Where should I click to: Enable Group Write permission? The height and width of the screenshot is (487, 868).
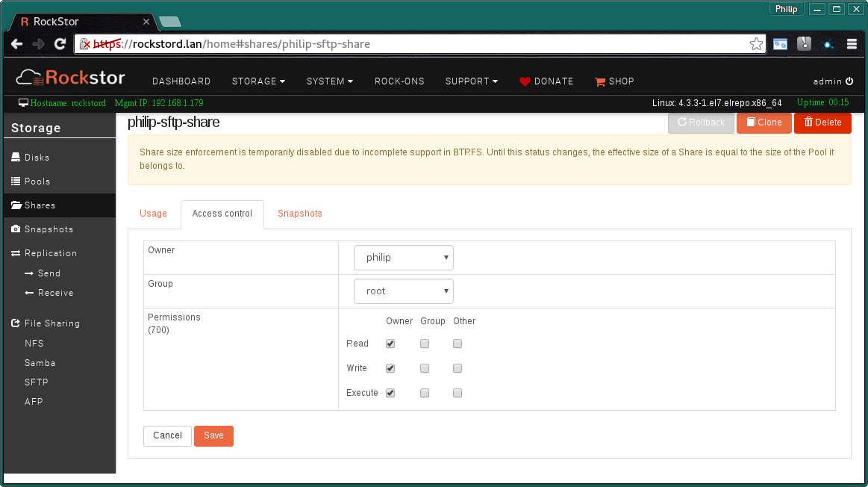tap(425, 368)
